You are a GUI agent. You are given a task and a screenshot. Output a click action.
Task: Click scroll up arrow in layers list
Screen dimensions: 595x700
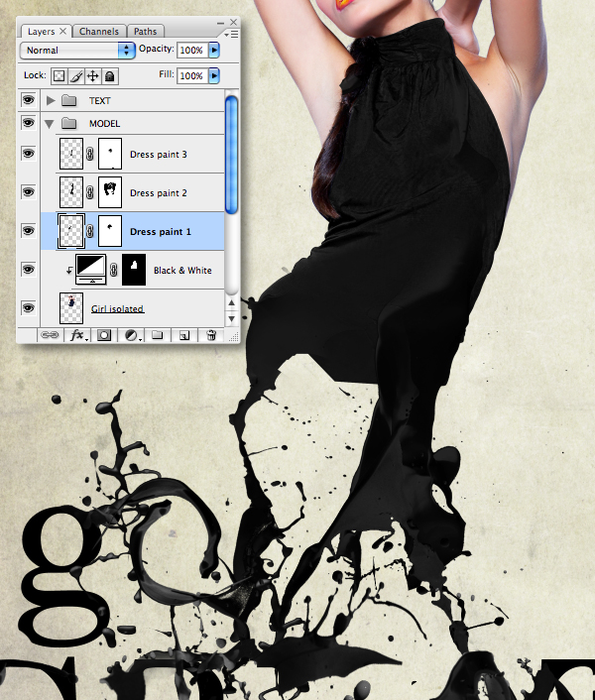click(x=232, y=302)
